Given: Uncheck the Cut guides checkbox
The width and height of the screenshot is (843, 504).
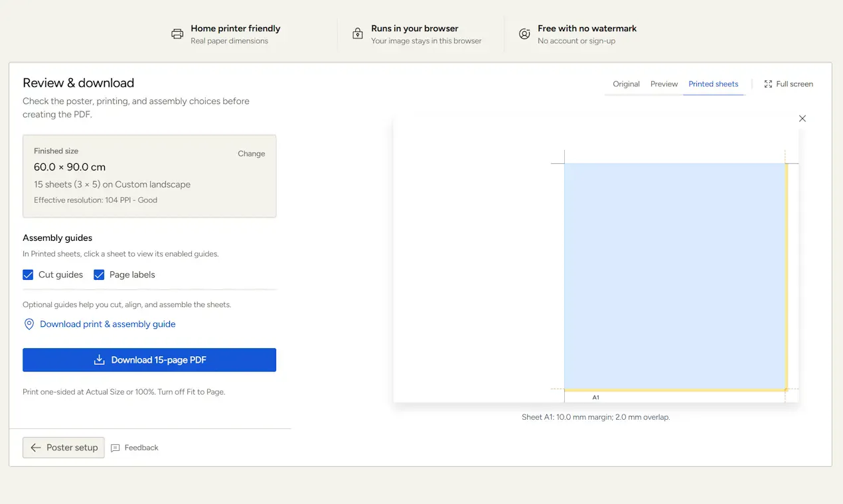Looking at the screenshot, I should click(28, 275).
